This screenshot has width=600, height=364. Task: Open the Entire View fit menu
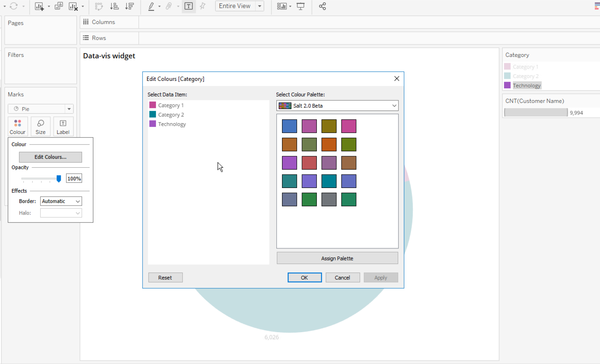click(260, 6)
